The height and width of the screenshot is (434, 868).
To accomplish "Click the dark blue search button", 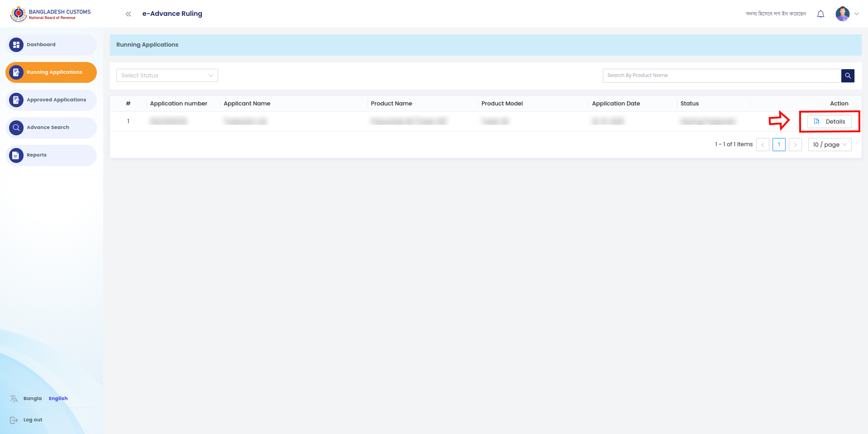I will point(848,76).
